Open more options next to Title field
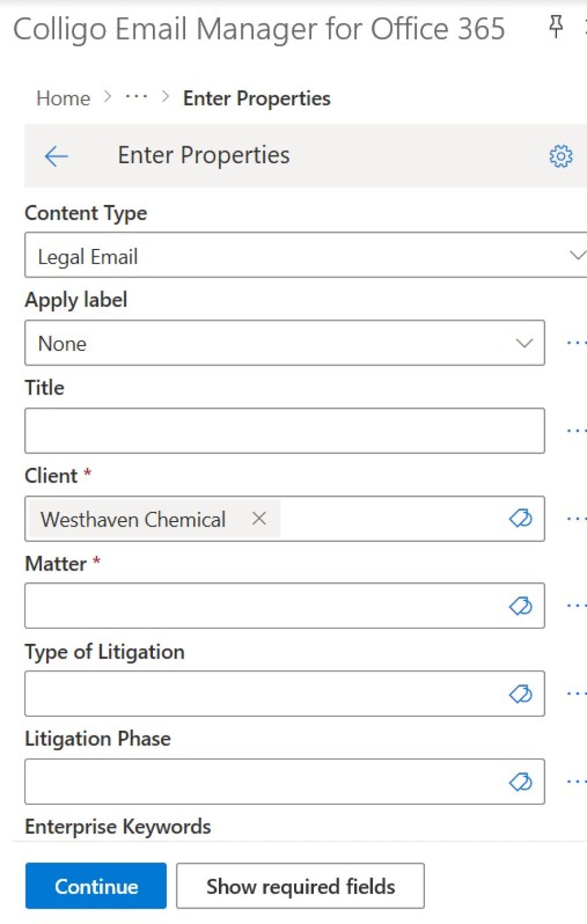The width and height of the screenshot is (587, 924). pyautogui.click(x=576, y=431)
